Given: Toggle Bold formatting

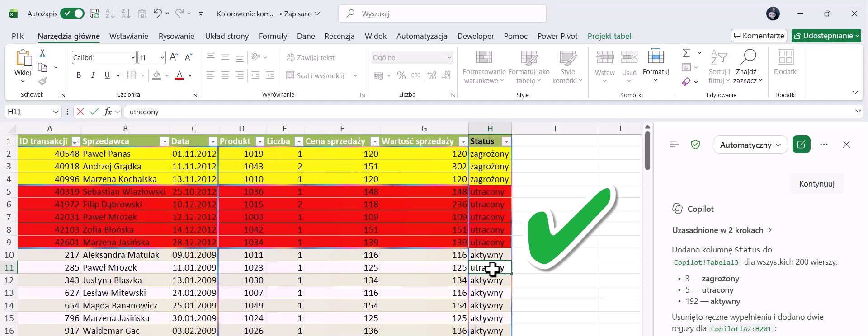Looking at the screenshot, I should (79, 75).
